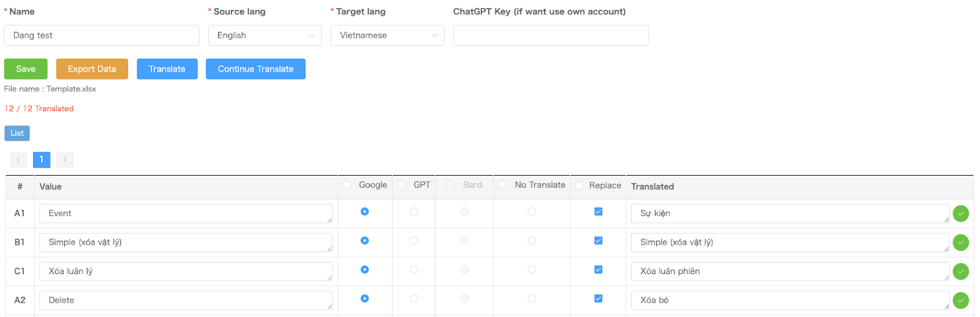Viewport: 980px width, 317px height.
Task: Uncheck Replace checkbox for row A2
Action: (598, 298)
